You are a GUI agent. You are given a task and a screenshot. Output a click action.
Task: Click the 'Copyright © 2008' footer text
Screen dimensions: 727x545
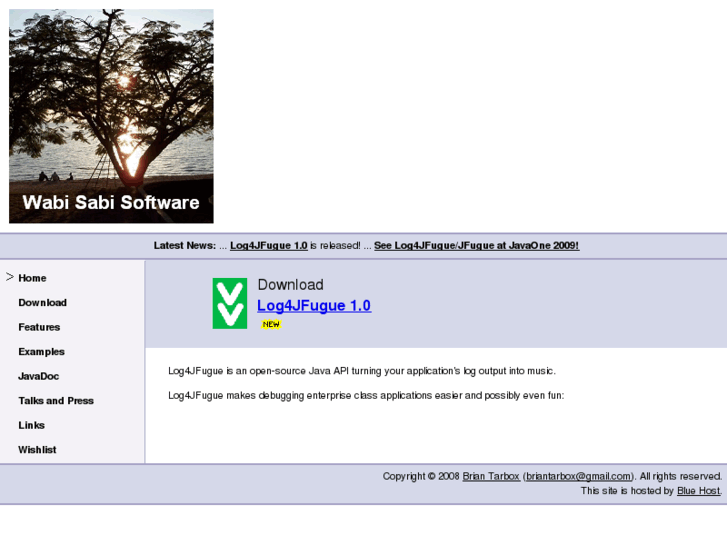point(421,476)
